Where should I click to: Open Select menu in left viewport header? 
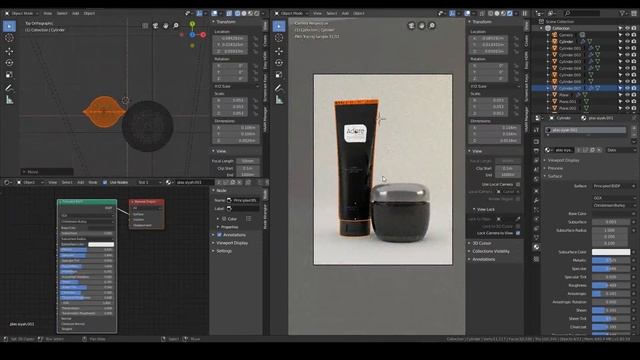click(62, 13)
